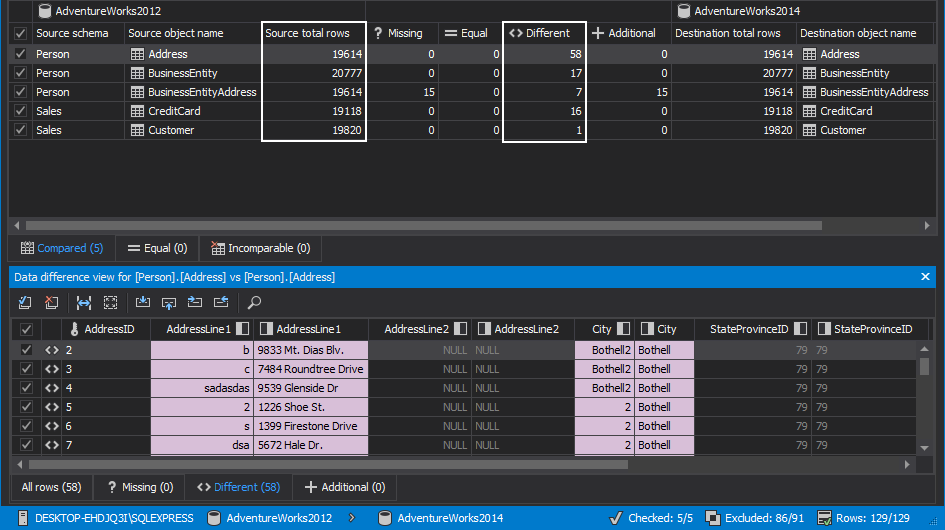Click the left-arrow sync icon in toolbar
Screen dimensions: 945x530
point(221,302)
